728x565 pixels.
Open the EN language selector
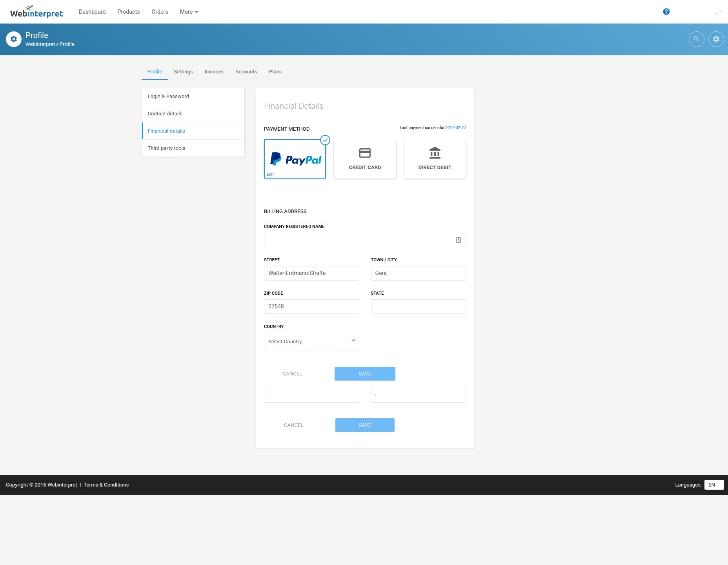click(714, 485)
